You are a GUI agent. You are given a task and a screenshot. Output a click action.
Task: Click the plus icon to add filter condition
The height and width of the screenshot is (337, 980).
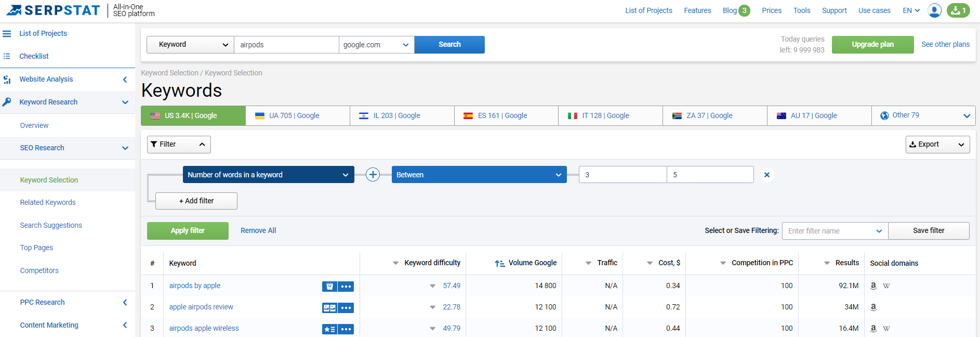click(x=373, y=175)
